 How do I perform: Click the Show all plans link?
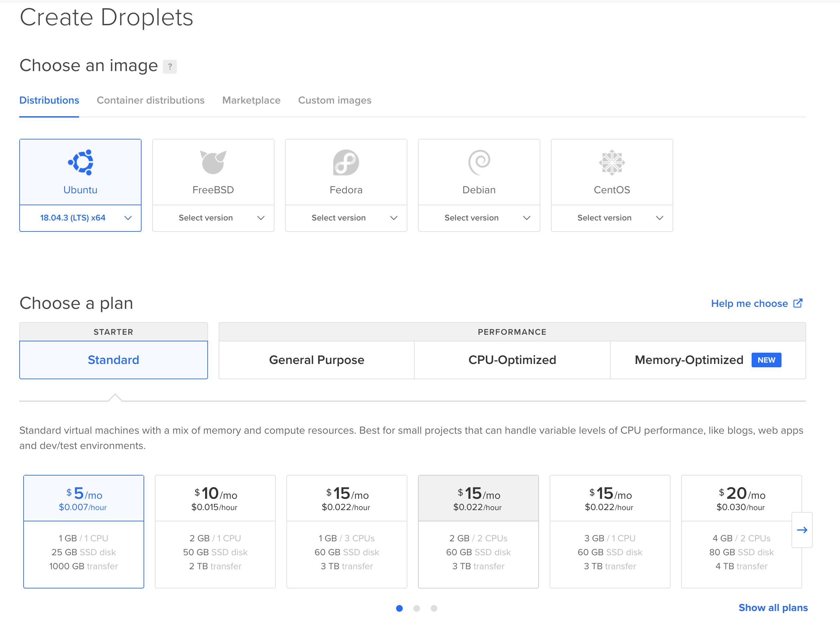pyautogui.click(x=773, y=607)
